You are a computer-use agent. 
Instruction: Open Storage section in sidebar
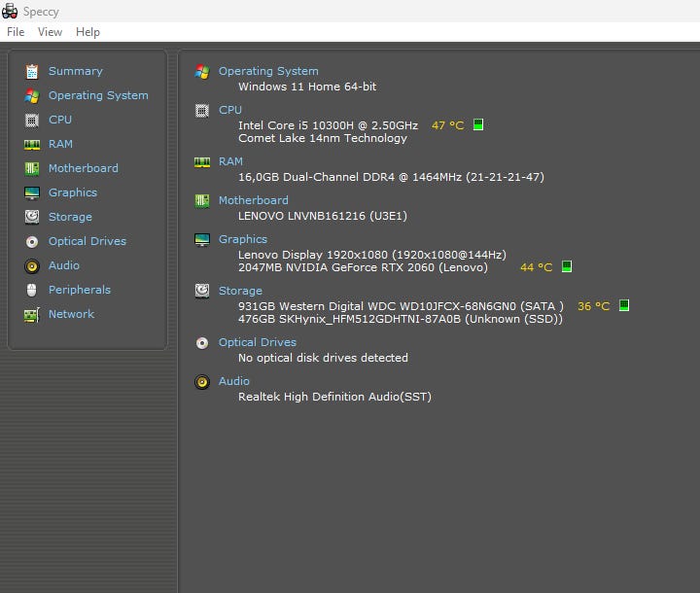tap(70, 217)
